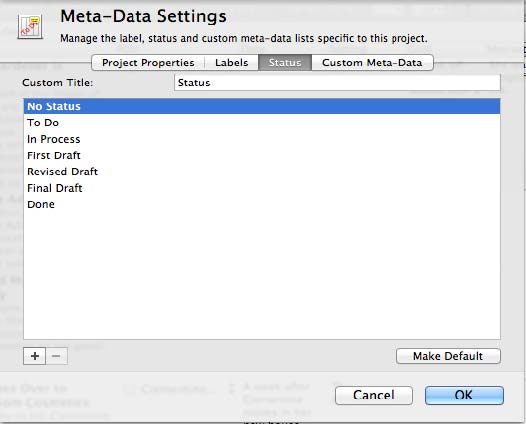Click the Meta-Data Settings corkboard icon
Viewport: 526px width, 424px height.
tap(30, 27)
